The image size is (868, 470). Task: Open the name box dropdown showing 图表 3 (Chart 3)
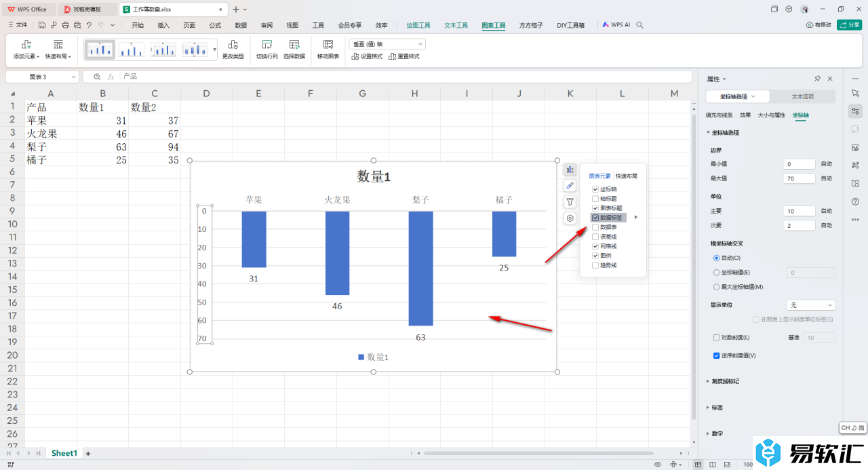point(73,77)
